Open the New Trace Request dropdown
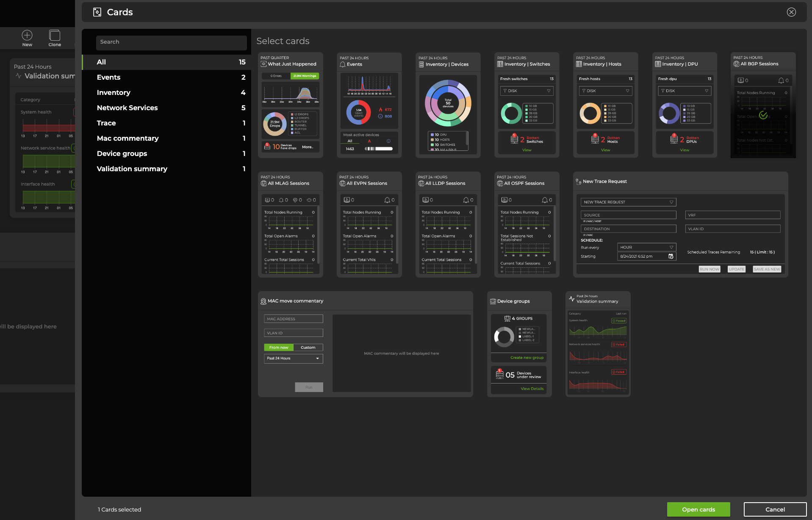 628,202
